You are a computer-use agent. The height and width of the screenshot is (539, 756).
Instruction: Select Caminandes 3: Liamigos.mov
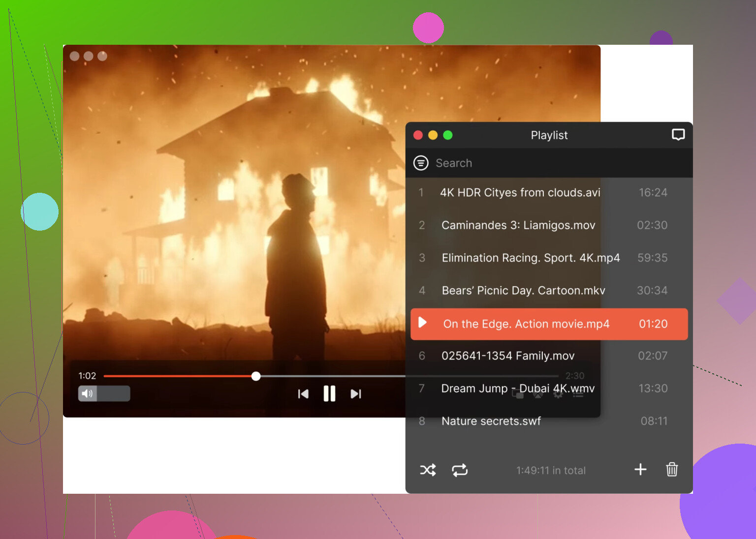point(518,225)
